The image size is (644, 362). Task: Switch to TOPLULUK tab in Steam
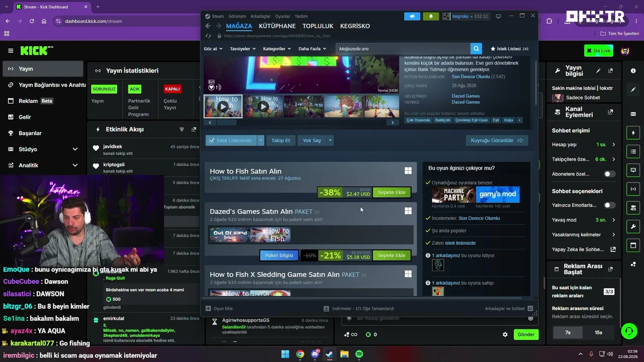(x=318, y=26)
